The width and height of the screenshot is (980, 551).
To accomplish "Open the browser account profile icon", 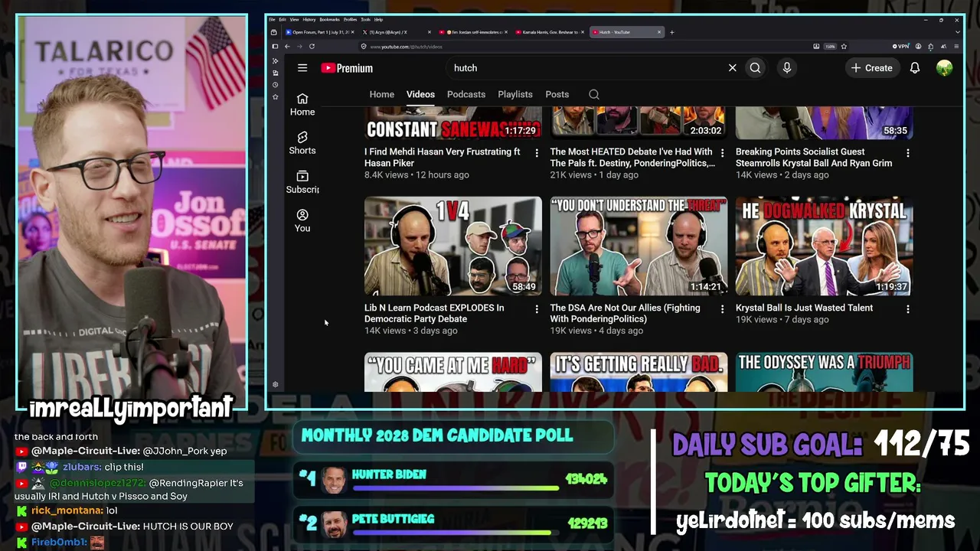I will pyautogui.click(x=919, y=47).
